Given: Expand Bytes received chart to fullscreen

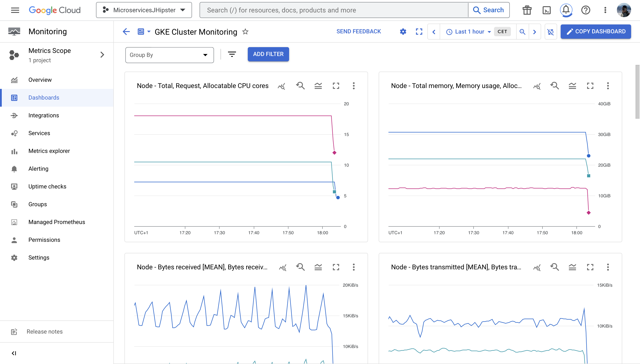Looking at the screenshot, I should [x=336, y=267].
